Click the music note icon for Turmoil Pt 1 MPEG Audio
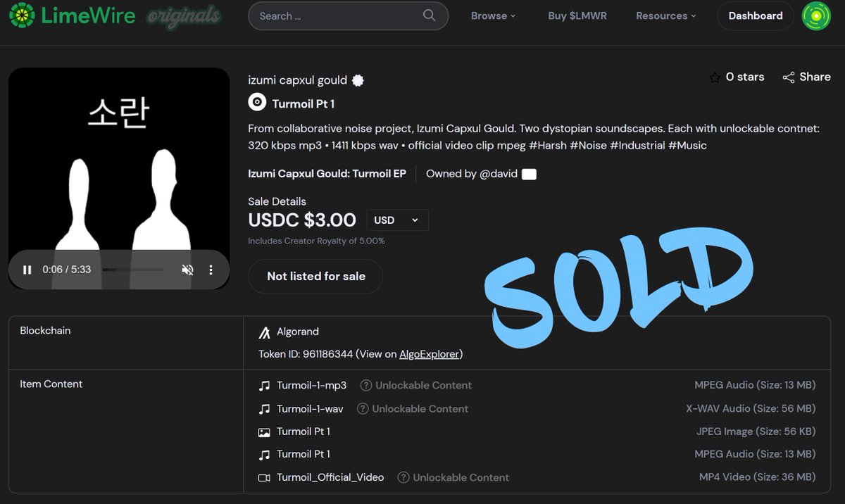The height and width of the screenshot is (504, 845). 265,454
